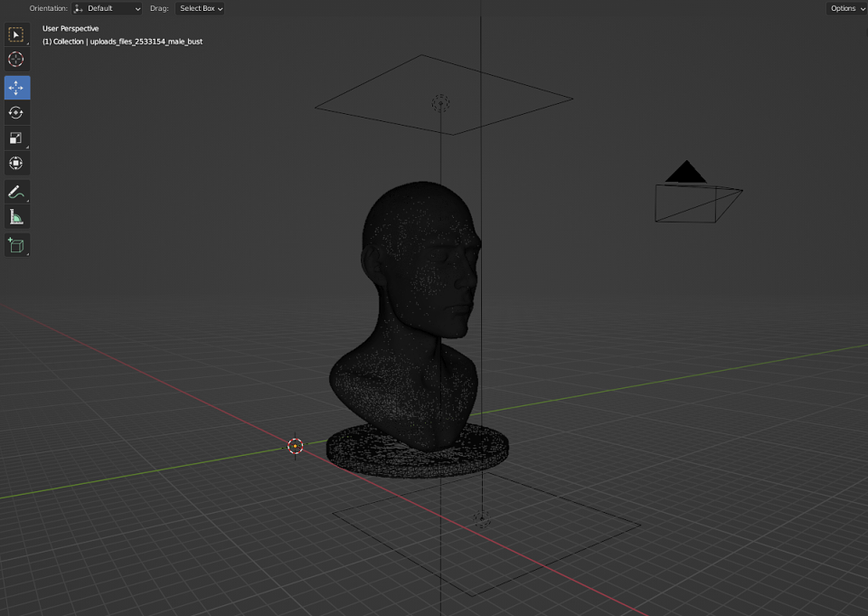The height and width of the screenshot is (616, 868).
Task: Open the Orientation Default dropdown
Action: (107, 8)
